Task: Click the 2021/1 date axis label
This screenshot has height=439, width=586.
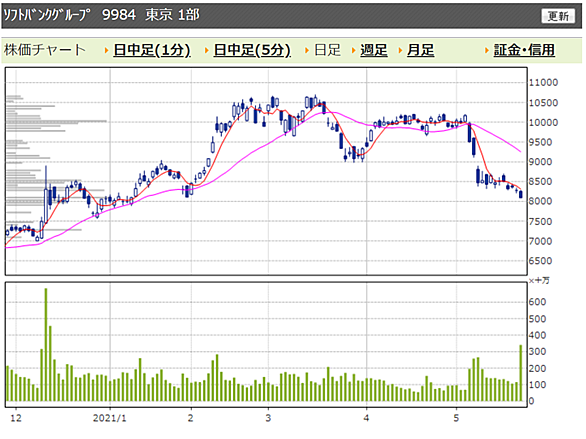Action: click(110, 418)
